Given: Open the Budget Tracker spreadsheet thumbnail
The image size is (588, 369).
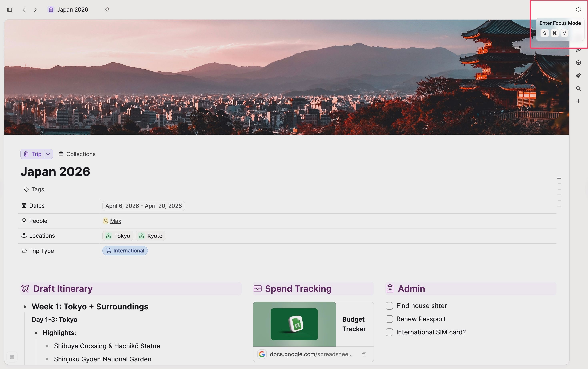Looking at the screenshot, I should coord(294,324).
